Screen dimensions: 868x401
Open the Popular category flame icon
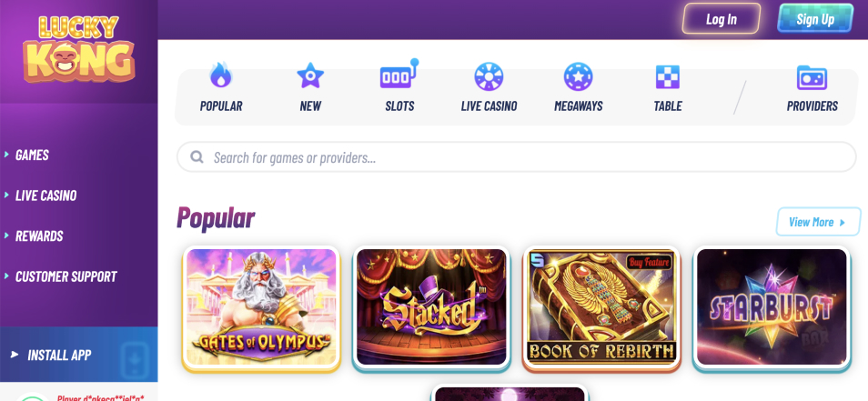(221, 75)
